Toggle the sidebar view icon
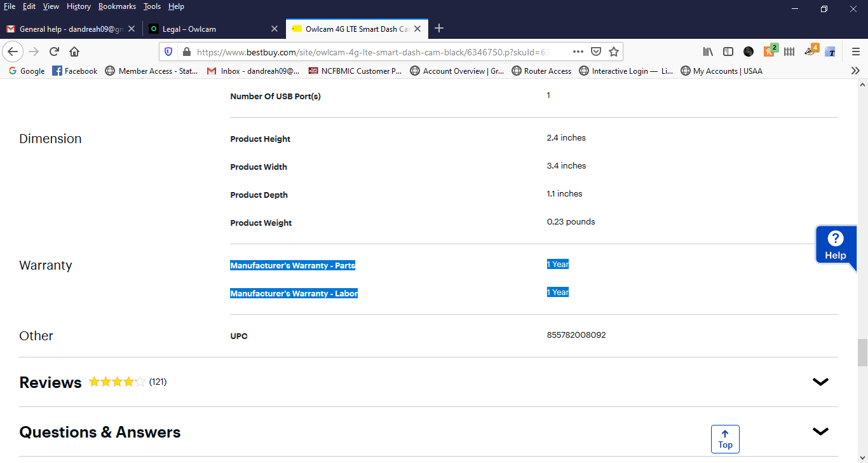The image size is (868, 463). point(728,52)
